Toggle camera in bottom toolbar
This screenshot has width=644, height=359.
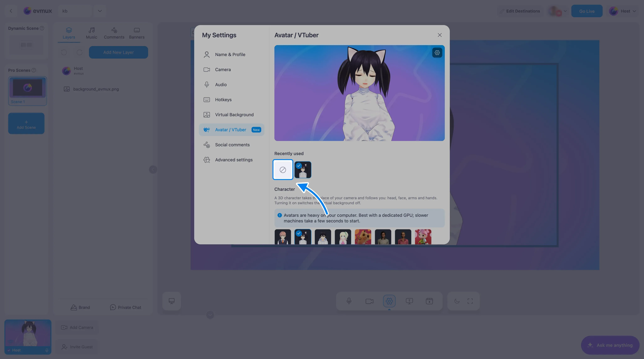(369, 301)
